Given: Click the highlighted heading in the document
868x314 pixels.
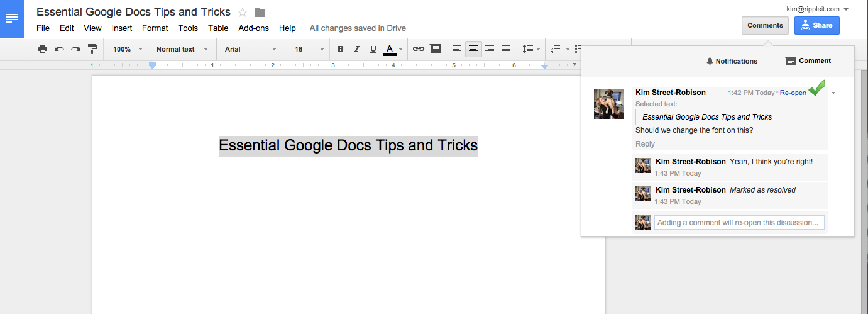Looking at the screenshot, I should coord(348,146).
